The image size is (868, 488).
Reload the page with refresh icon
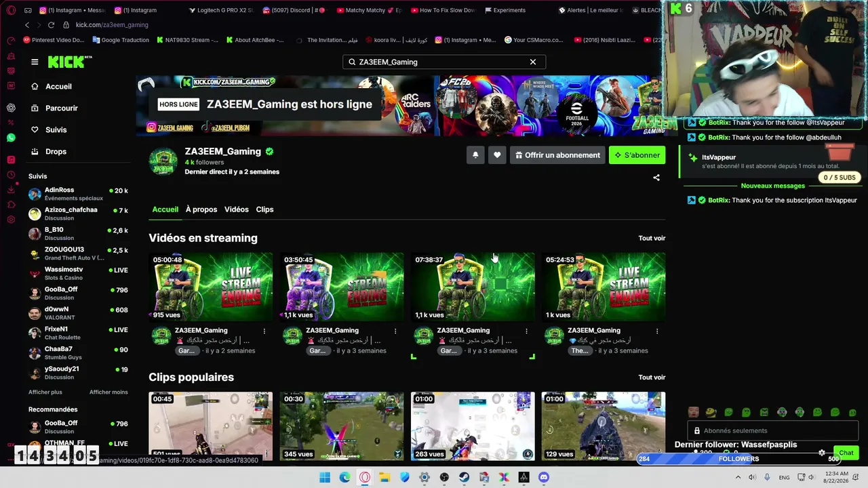[x=51, y=25]
